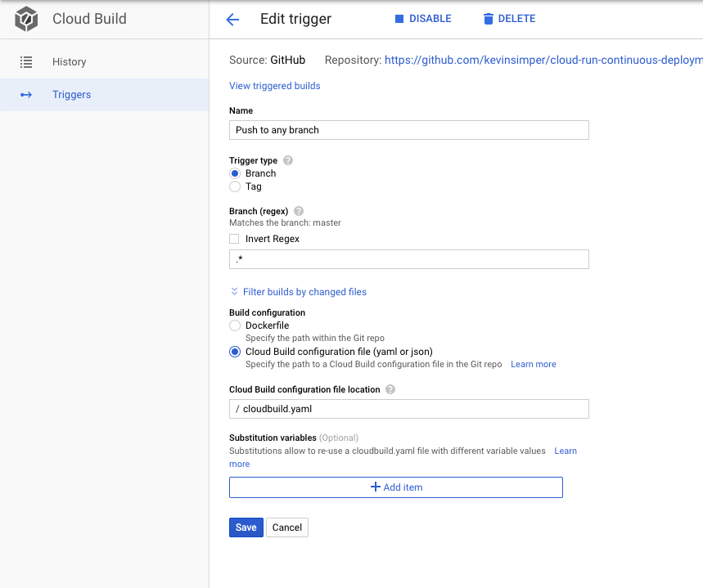Click the 'Source: GitHub' text
Viewport: 703px width, 588px height.
point(268,60)
